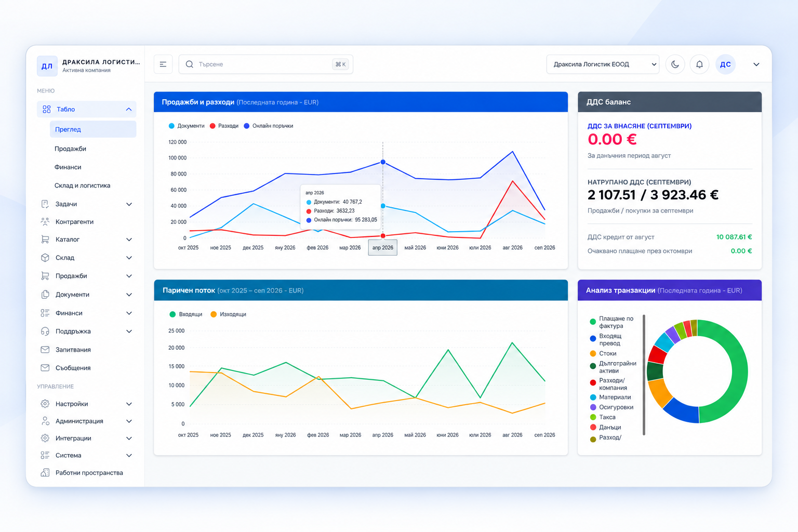The image size is (798, 532).
Task: Expand the Склад menu chevron
Action: coord(129,258)
